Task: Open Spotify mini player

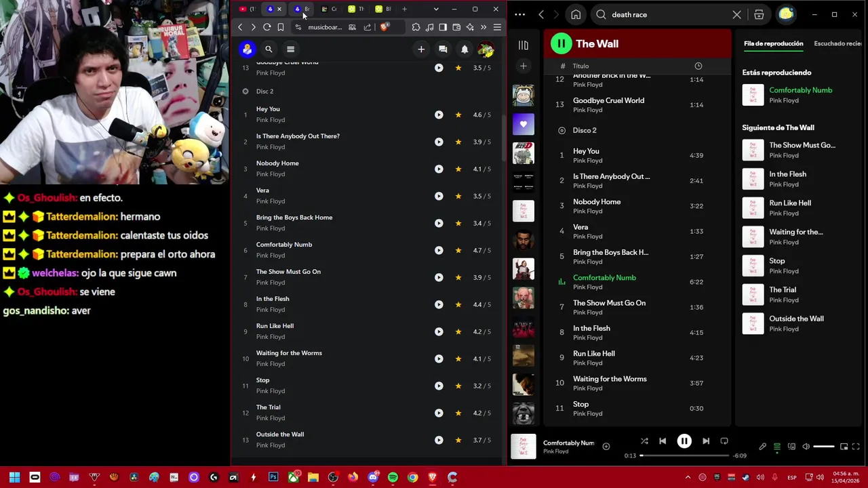Action: pyautogui.click(x=844, y=447)
